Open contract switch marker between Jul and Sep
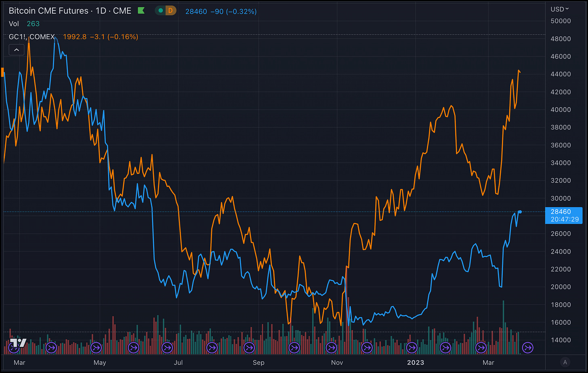 pos(212,347)
